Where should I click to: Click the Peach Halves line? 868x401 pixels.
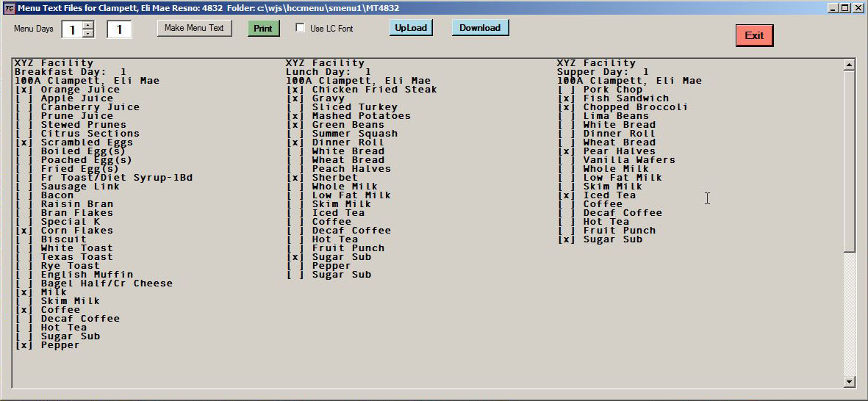pos(338,169)
